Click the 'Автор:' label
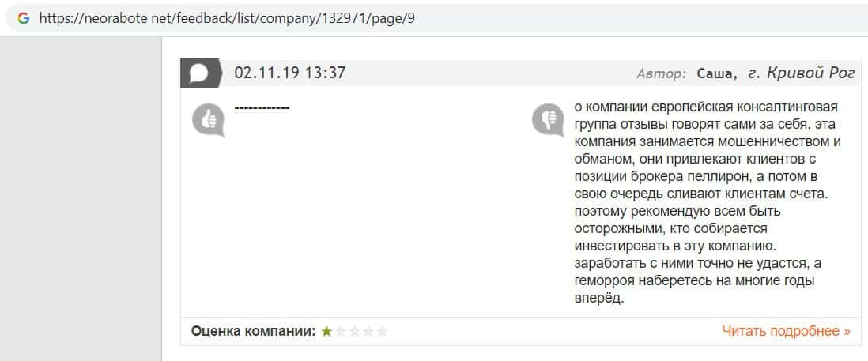This screenshot has width=868, height=361. coord(661,73)
